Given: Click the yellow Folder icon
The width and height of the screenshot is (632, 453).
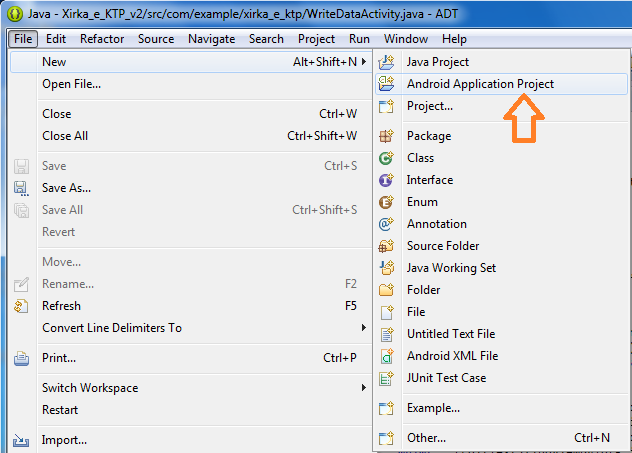Looking at the screenshot, I should pos(386,290).
